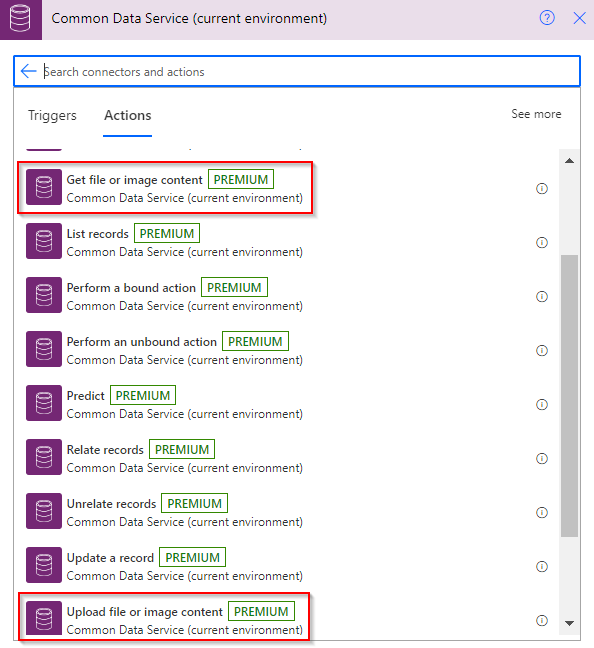This screenshot has height=648, width=594.
Task: Click info icon for Update a record
Action: [542, 567]
